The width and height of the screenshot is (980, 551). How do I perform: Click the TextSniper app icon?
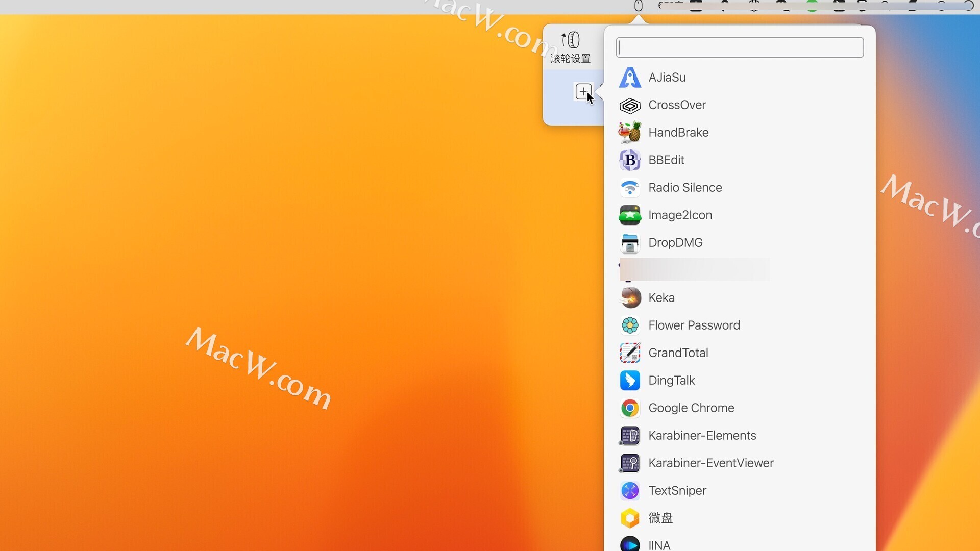coord(630,491)
